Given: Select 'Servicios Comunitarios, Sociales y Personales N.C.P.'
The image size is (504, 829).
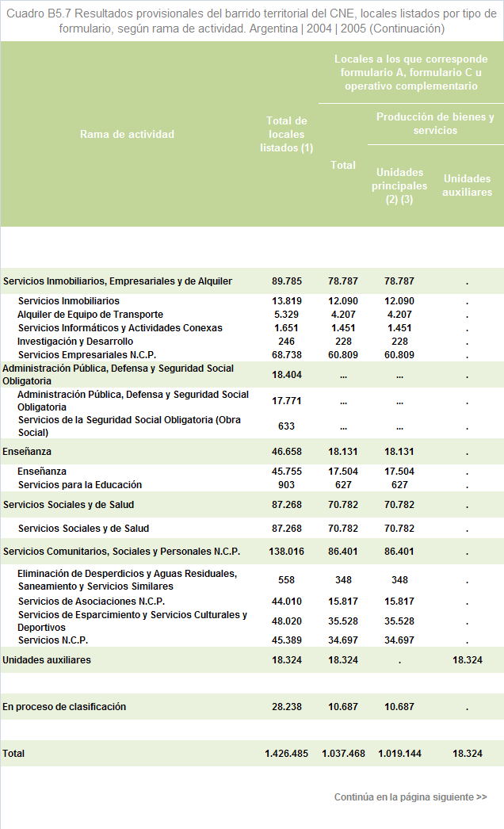Looking at the screenshot, I should tap(121, 552).
